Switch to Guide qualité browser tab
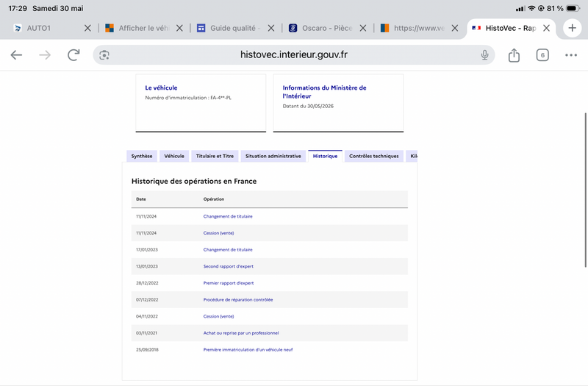 (235, 28)
